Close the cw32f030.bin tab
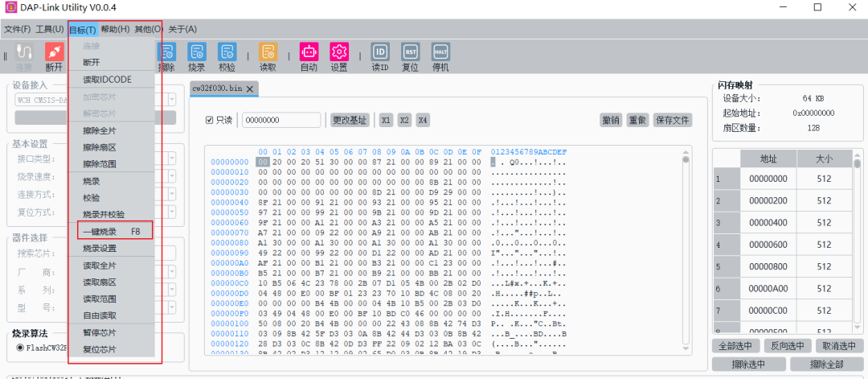The image size is (868, 379). click(250, 88)
